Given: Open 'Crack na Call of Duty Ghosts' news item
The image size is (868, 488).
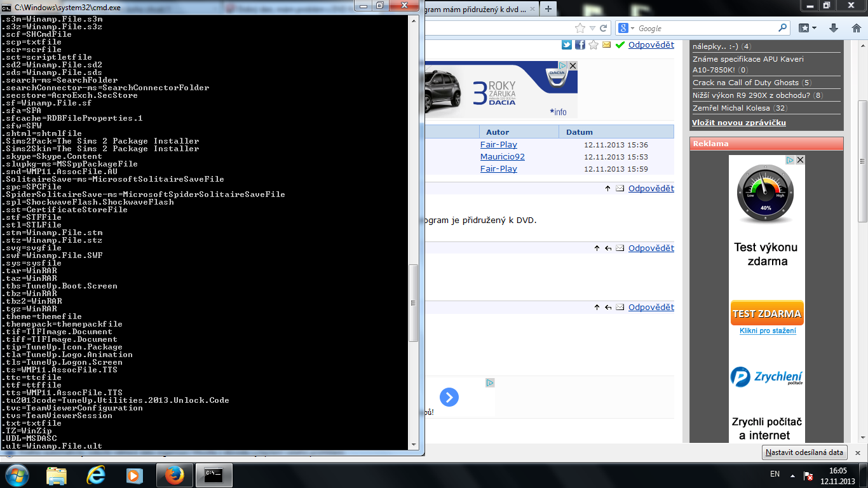Looking at the screenshot, I should [746, 83].
